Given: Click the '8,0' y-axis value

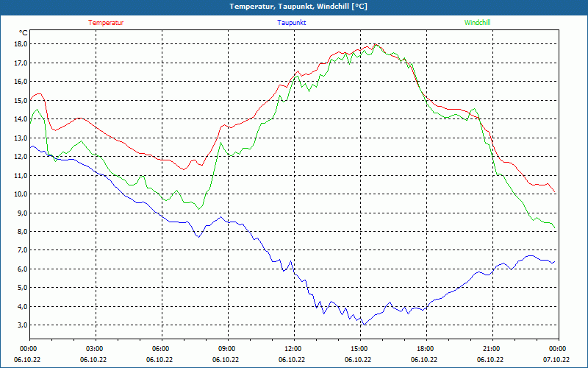Looking at the screenshot, I should coord(23,232).
